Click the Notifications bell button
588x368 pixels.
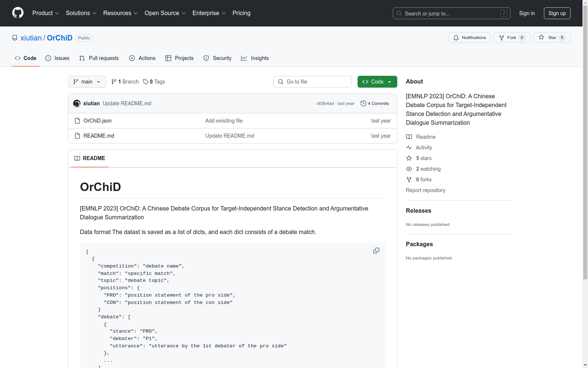pos(469,38)
